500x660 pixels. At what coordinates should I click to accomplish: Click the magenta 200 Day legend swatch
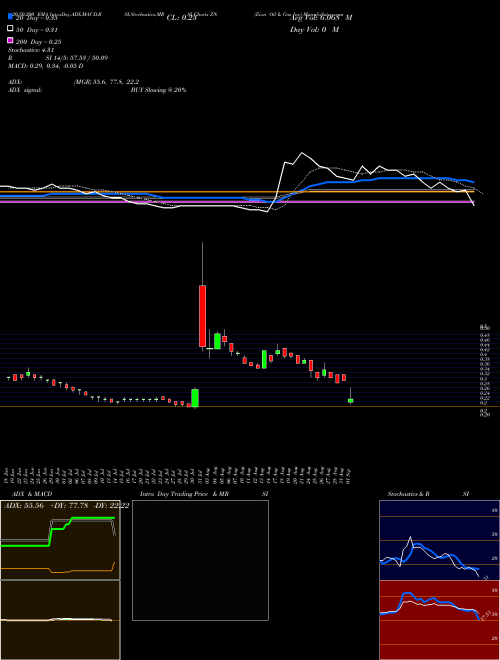click(x=10, y=40)
